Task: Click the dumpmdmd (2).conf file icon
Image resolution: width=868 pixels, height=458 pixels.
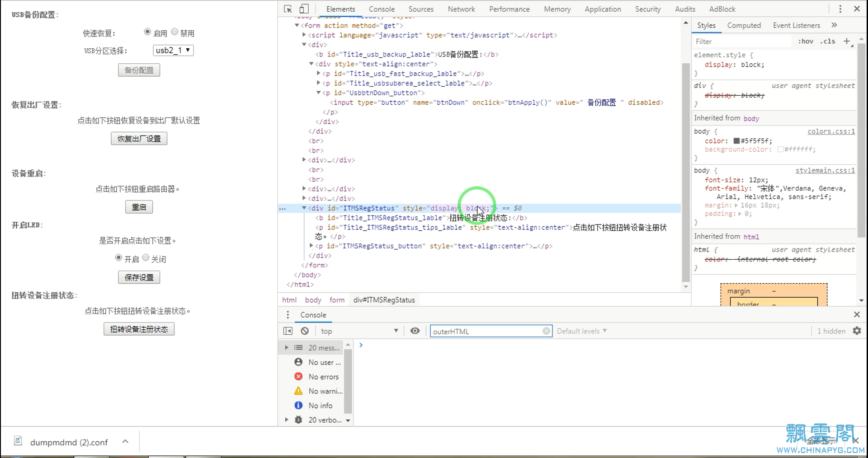Action: (18, 441)
